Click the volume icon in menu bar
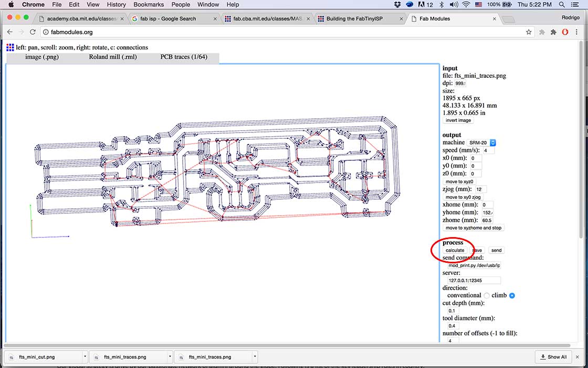The image size is (588, 368). pos(454,5)
